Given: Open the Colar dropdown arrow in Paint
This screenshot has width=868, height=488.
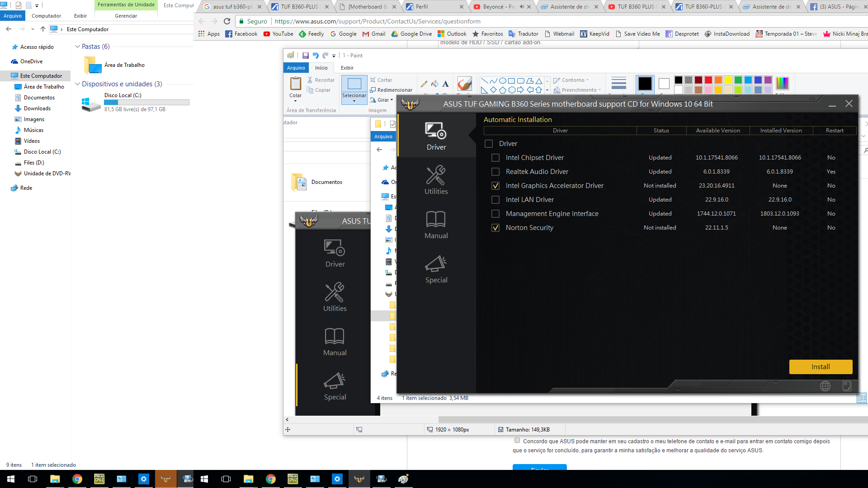Looking at the screenshot, I should tap(296, 101).
